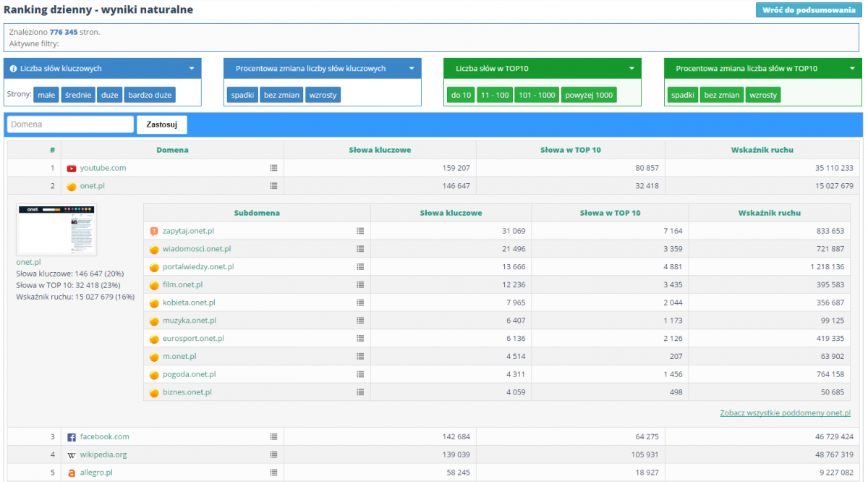Image resolution: width=868 pixels, height=482 pixels.
Task: Open the portalwiedzy.onet.pl subdomain link
Action: [198, 267]
